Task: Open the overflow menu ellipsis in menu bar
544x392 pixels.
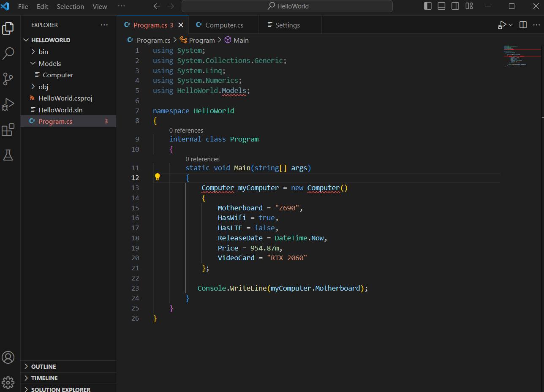Action: point(121,6)
